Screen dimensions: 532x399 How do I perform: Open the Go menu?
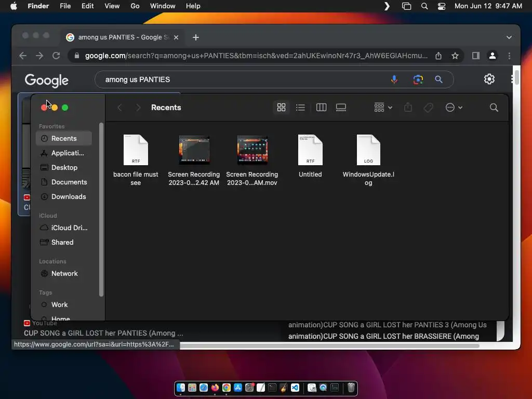(135, 6)
